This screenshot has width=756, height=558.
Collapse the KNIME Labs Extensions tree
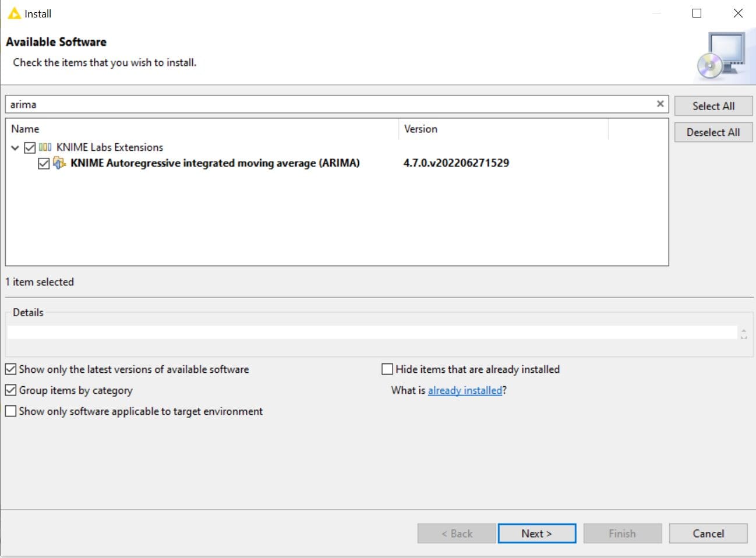click(x=15, y=147)
